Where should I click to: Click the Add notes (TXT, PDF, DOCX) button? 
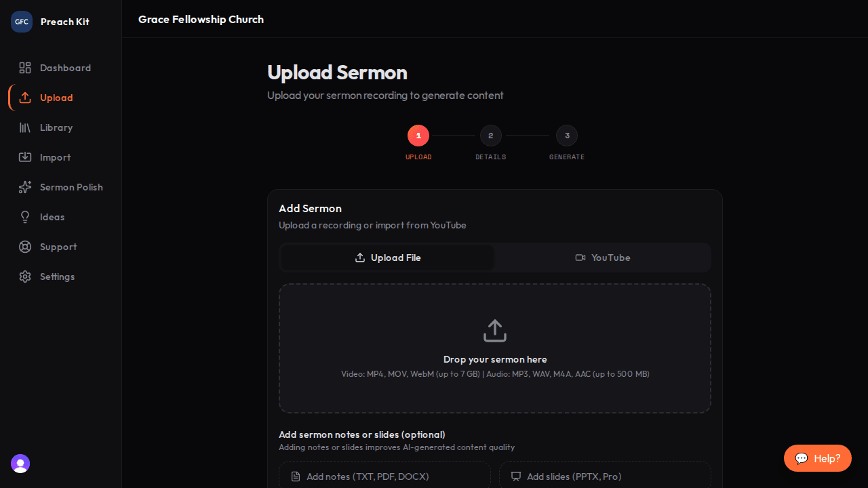[x=384, y=476]
